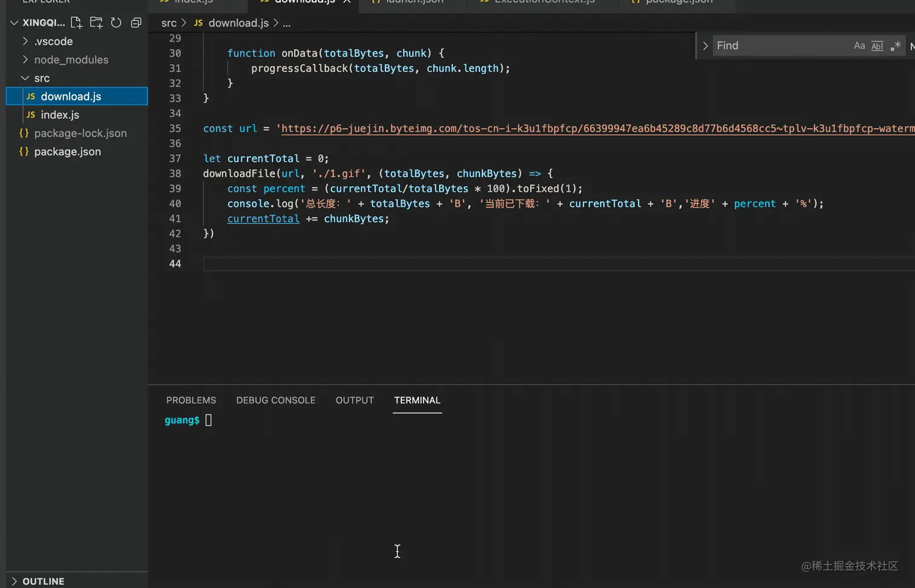
Task: Expand the replace chevron in Find widget
Action: coord(705,46)
